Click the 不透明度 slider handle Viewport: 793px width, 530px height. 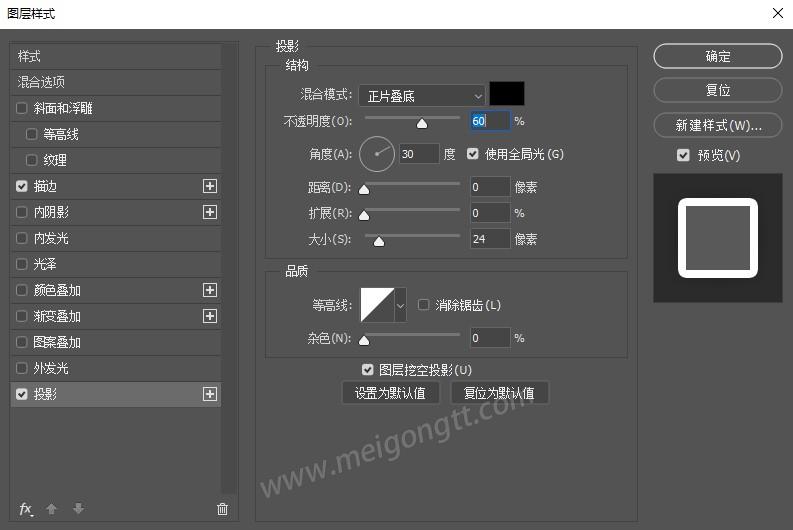pos(422,123)
